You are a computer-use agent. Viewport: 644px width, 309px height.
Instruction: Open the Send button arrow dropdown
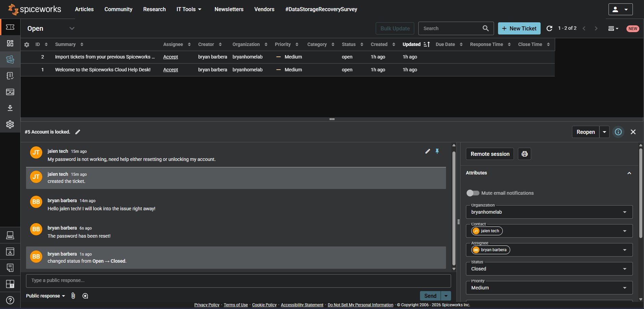(x=446, y=296)
